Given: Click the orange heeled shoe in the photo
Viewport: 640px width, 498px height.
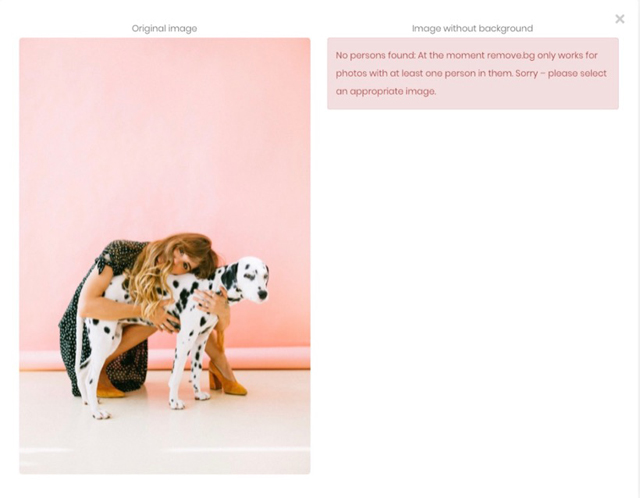Looking at the screenshot, I should [227, 380].
